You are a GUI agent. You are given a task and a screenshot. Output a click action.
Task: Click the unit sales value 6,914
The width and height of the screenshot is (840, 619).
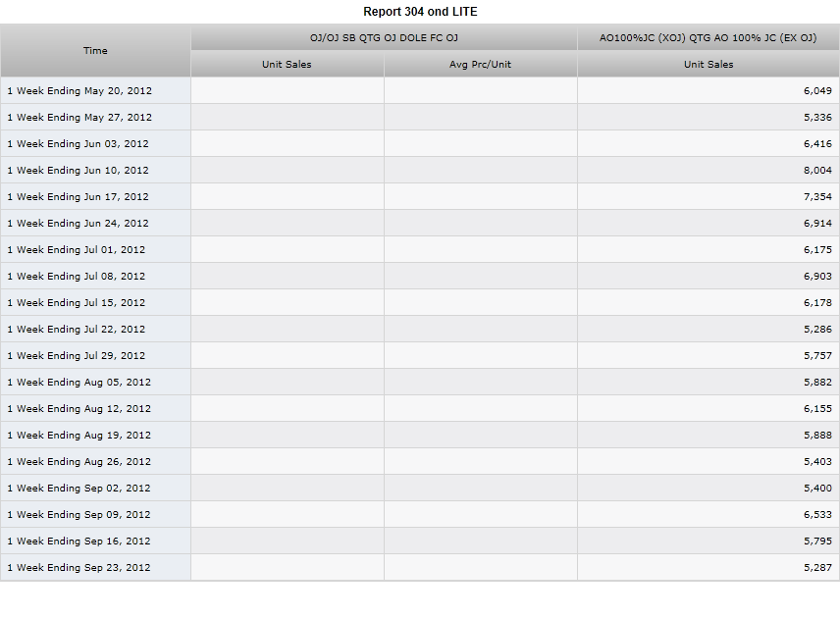tap(817, 224)
